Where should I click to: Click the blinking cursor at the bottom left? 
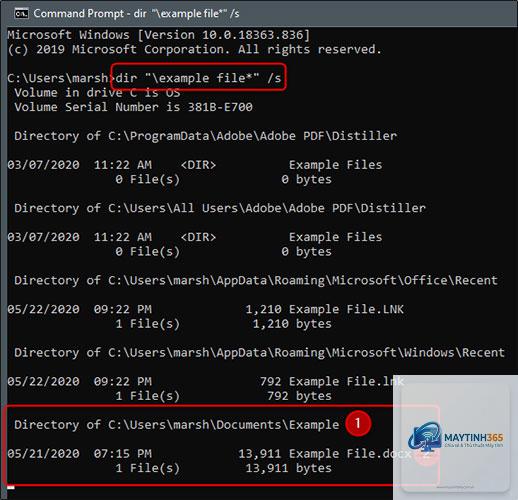[11, 488]
